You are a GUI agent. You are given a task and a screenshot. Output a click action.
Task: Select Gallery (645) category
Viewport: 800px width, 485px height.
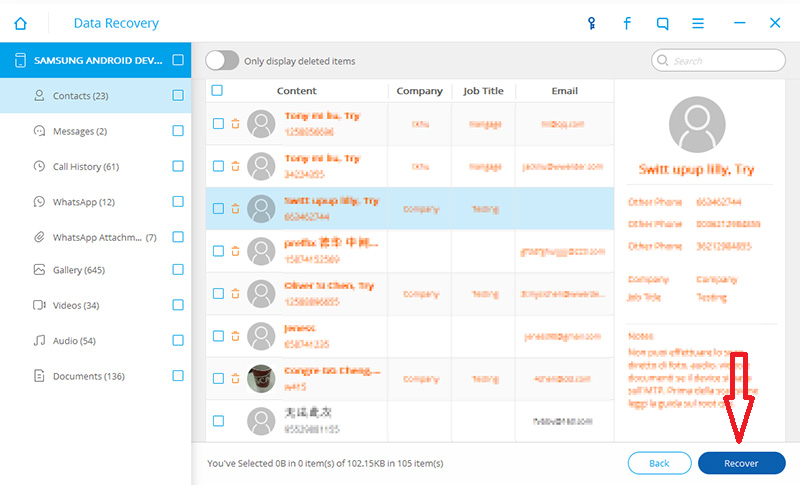95,270
